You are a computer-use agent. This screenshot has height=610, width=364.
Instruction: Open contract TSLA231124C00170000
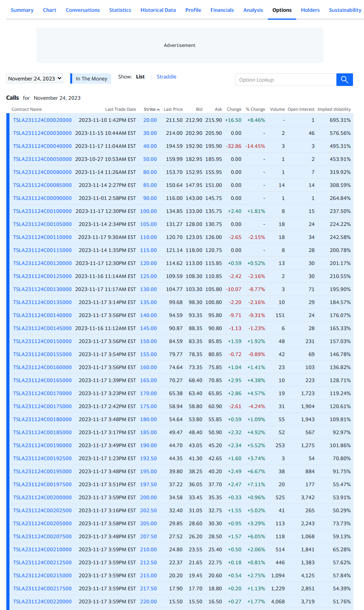point(43,393)
